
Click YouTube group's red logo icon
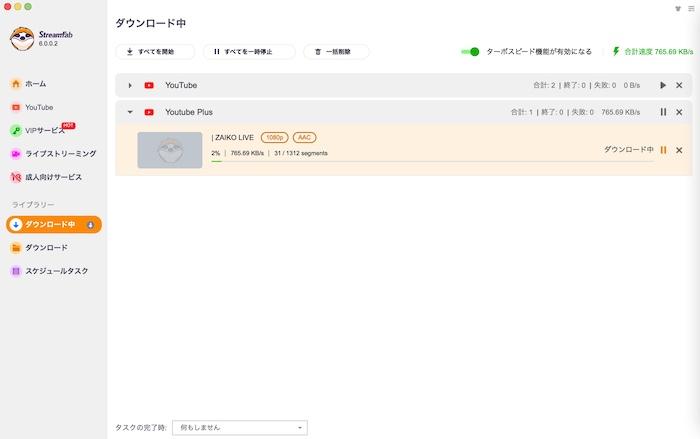coord(149,85)
